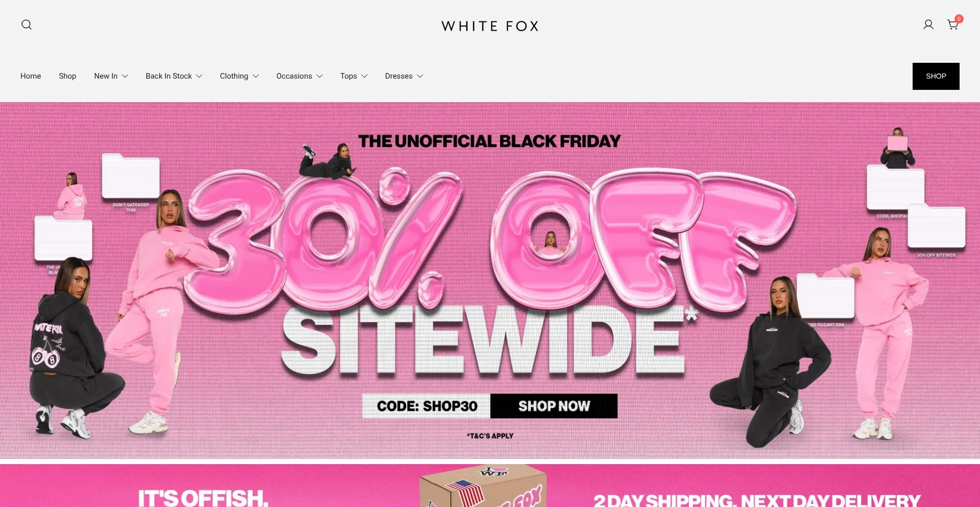Click the cart item count badge
The height and width of the screenshot is (507, 980).
point(959,19)
